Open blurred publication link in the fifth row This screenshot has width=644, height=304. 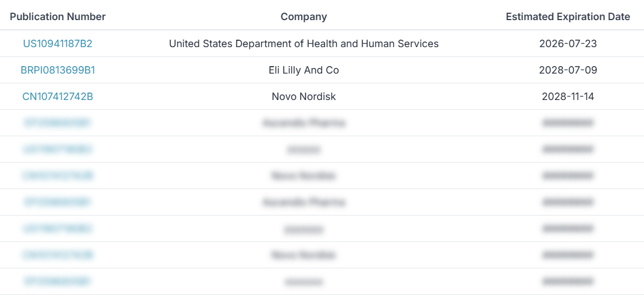coord(57,149)
